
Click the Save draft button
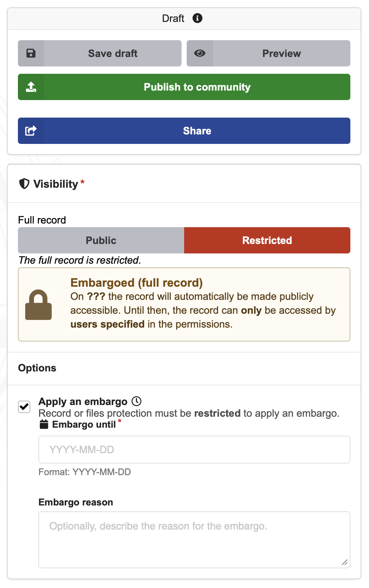point(112,53)
